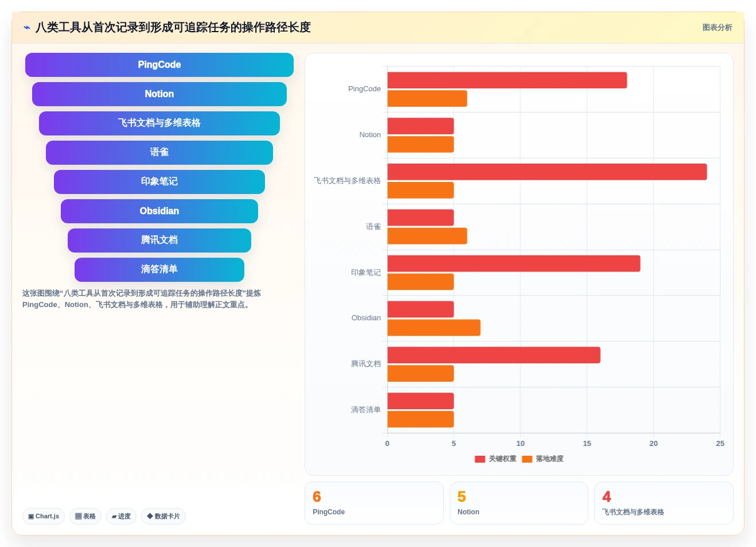Select the 飞书文档与多维表格 funnel bar
This screenshot has height=547, width=756.
(x=159, y=123)
